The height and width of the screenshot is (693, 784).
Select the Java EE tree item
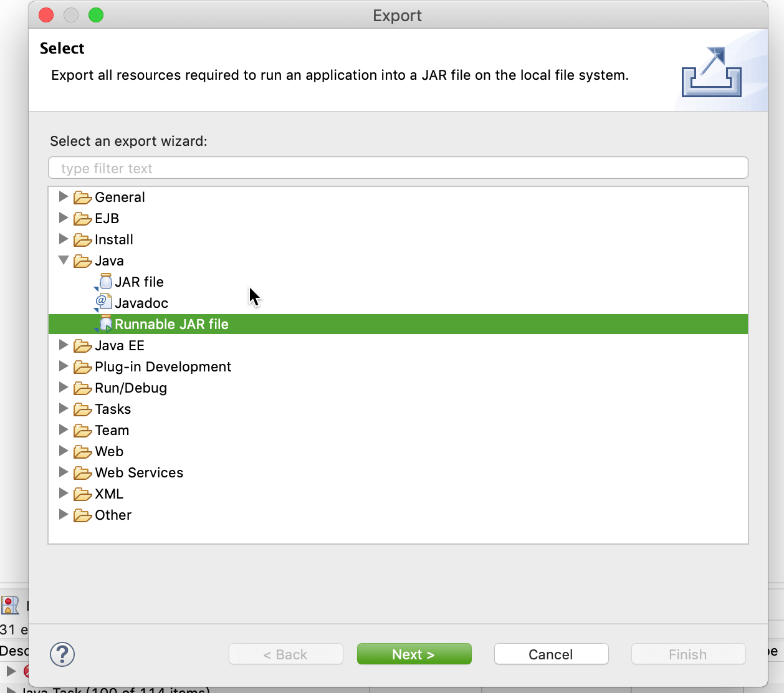119,345
